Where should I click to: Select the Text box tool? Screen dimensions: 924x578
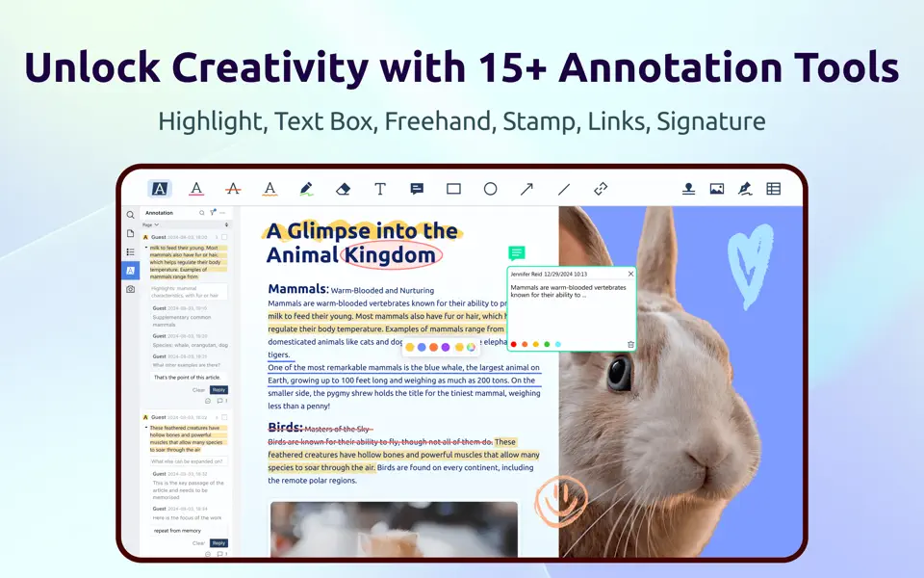[380, 189]
